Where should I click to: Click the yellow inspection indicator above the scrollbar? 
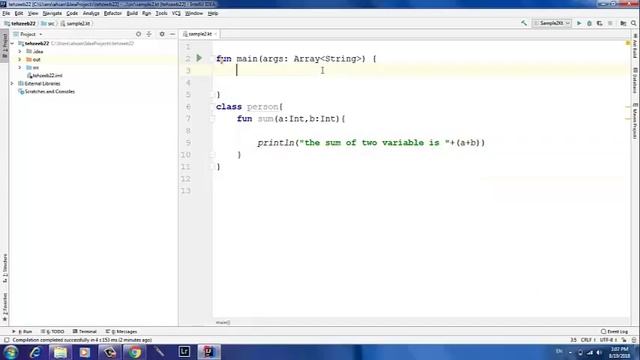point(628,43)
